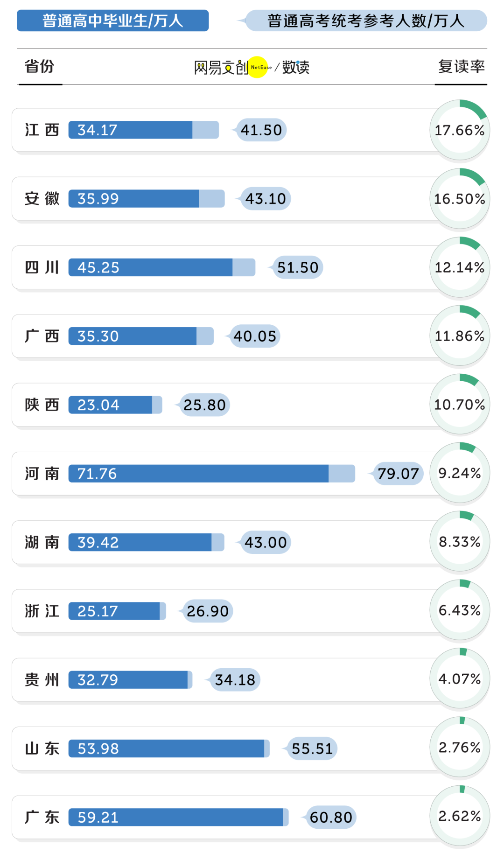Screen dimensions: 504x853
Task: Click the 贵州 province label
Action: click(x=42, y=680)
